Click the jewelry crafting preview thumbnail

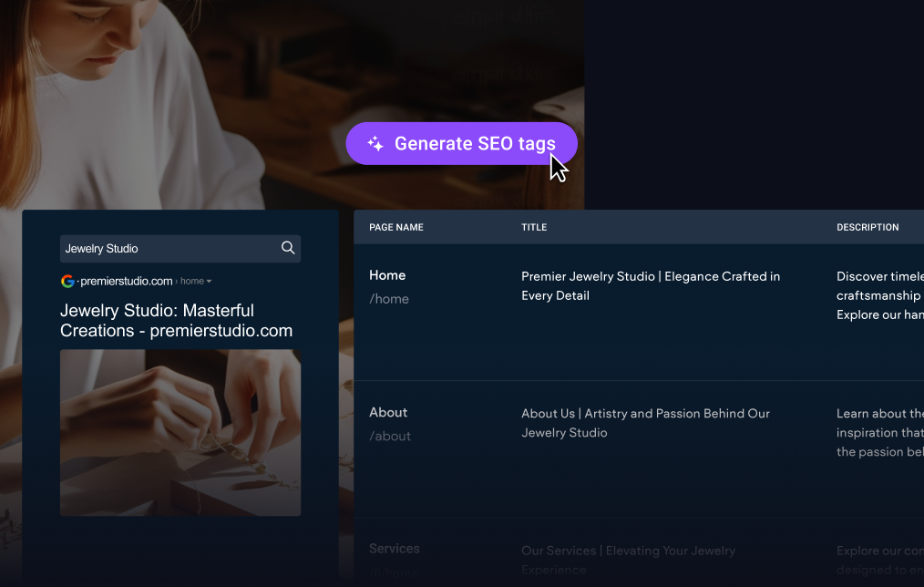click(180, 432)
